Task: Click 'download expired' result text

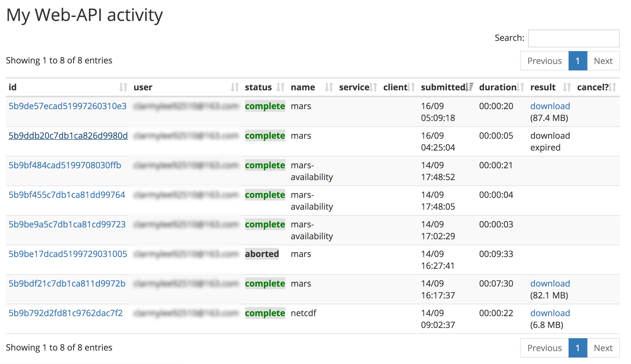Action: coord(550,142)
